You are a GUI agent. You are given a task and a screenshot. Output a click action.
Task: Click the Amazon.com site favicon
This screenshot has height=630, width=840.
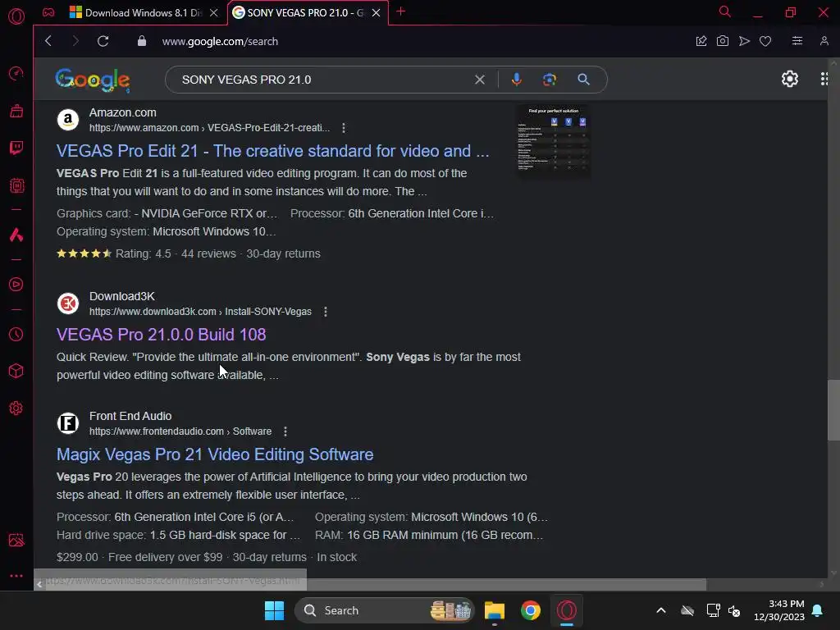[68, 120]
